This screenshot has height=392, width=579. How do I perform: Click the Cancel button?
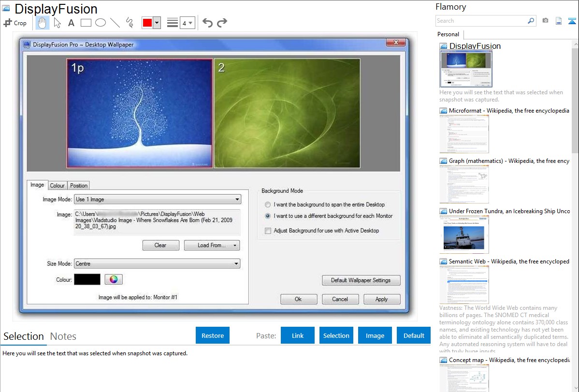[340, 299]
